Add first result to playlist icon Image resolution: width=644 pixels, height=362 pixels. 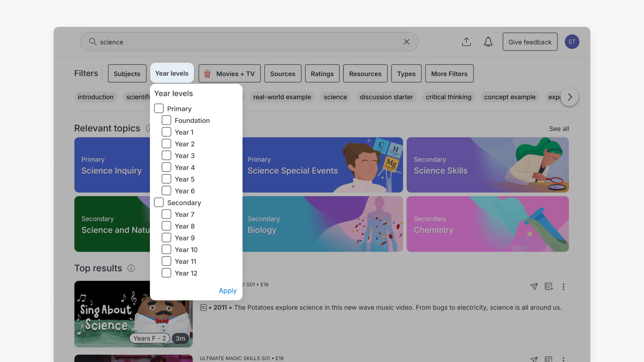point(549,287)
